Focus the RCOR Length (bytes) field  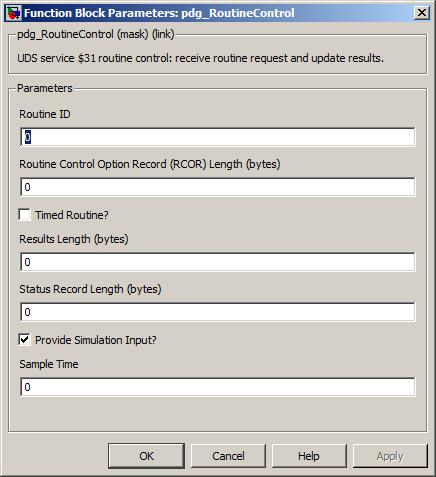[218, 187]
